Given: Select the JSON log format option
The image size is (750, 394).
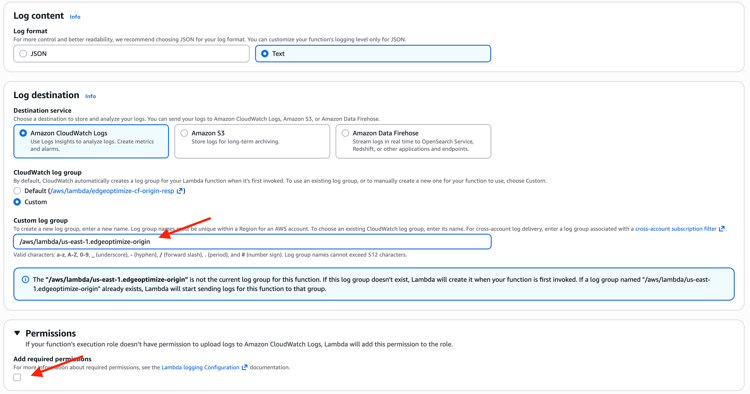Looking at the screenshot, I should [131, 54].
